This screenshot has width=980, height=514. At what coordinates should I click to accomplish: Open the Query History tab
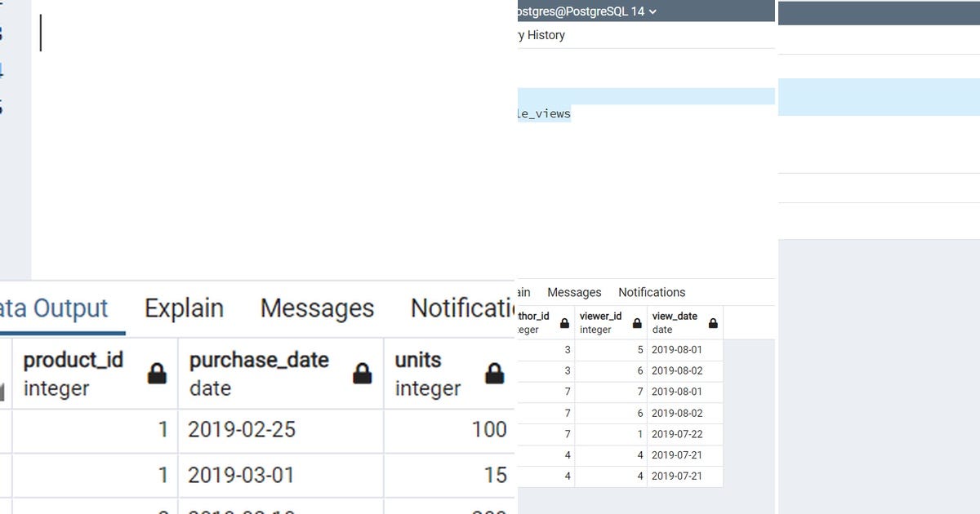pos(539,35)
